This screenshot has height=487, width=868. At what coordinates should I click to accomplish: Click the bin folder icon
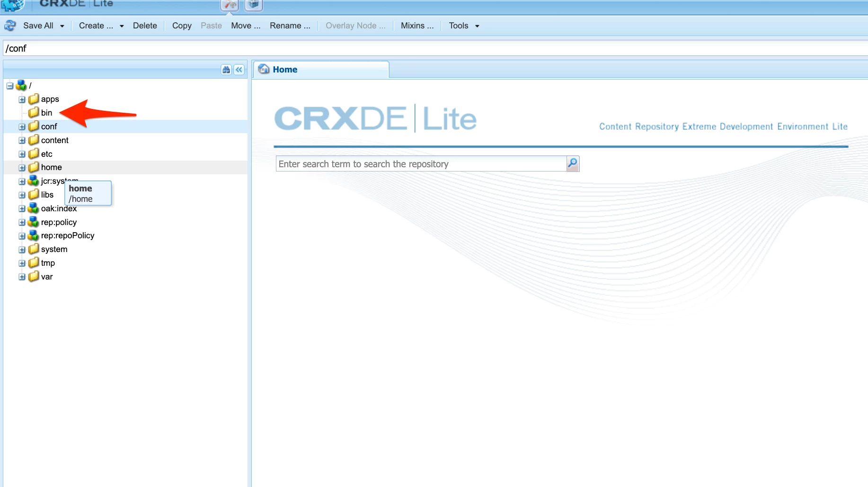pos(33,113)
